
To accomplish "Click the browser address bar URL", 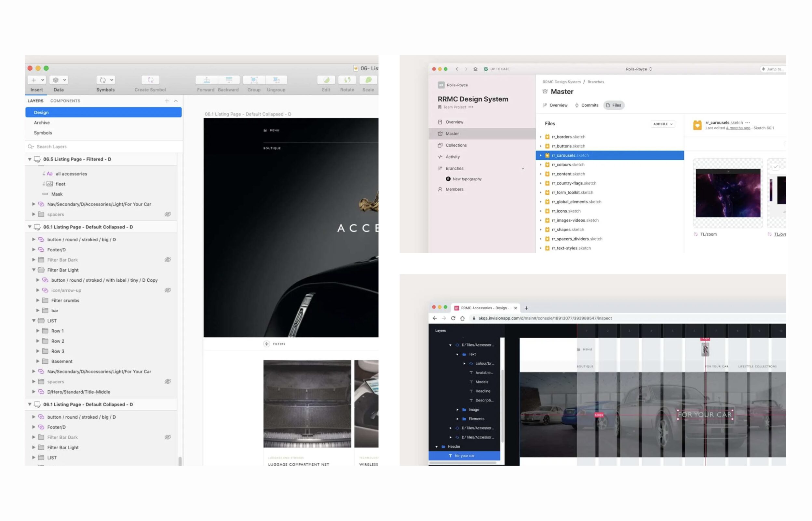I will [x=545, y=318].
